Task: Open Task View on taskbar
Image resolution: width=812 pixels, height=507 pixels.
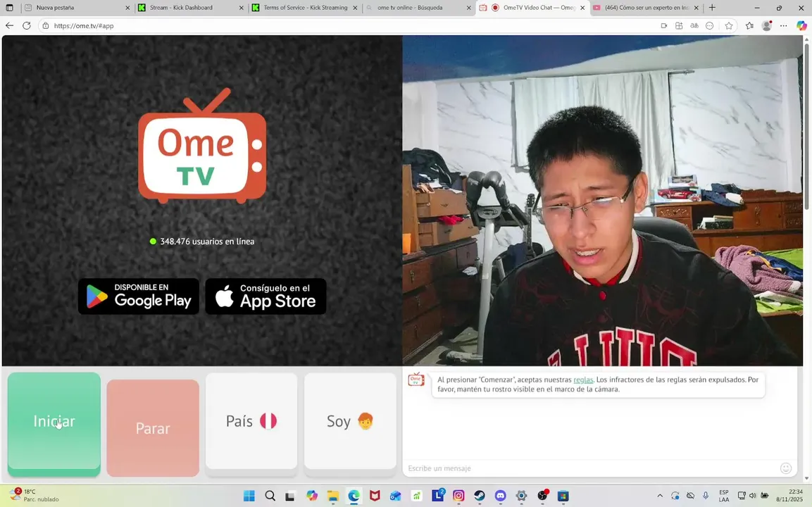Action: (290, 496)
